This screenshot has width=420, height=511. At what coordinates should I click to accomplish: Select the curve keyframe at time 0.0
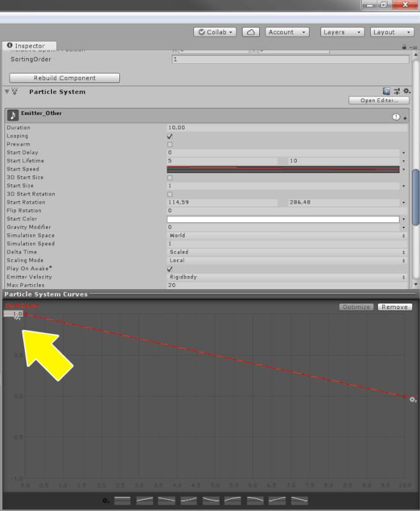click(x=26, y=314)
